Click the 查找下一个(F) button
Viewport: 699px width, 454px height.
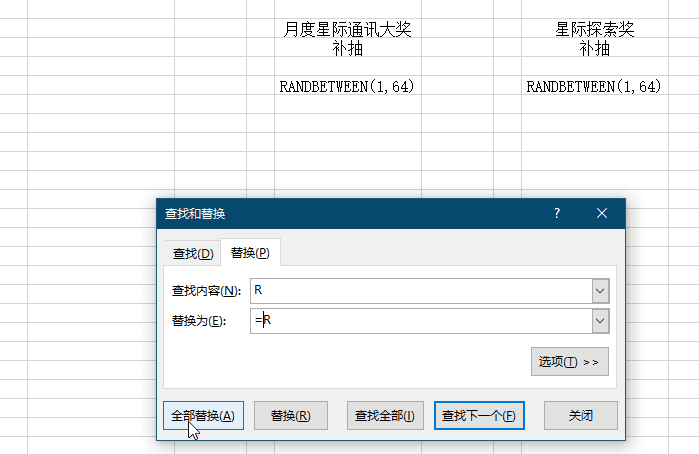tap(479, 416)
